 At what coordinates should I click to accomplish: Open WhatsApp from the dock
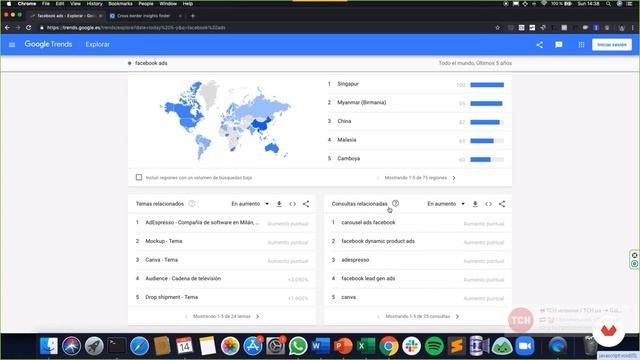(x=298, y=346)
